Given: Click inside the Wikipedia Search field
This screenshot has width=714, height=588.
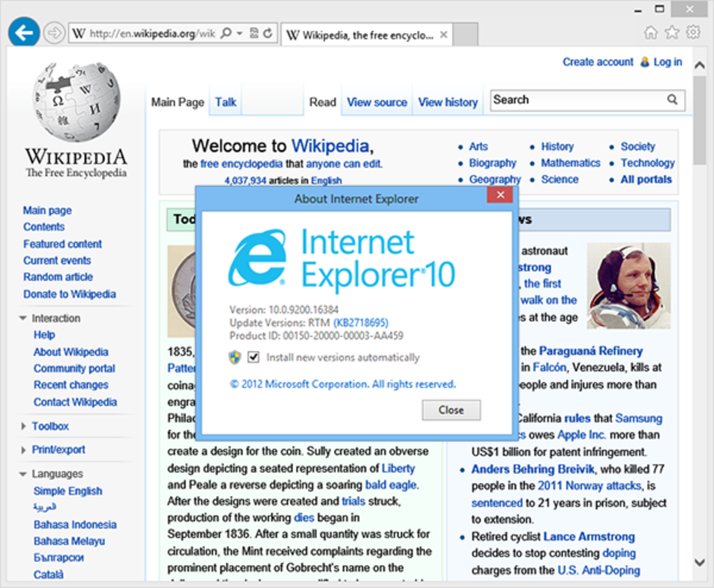Looking at the screenshot, I should coord(575,100).
